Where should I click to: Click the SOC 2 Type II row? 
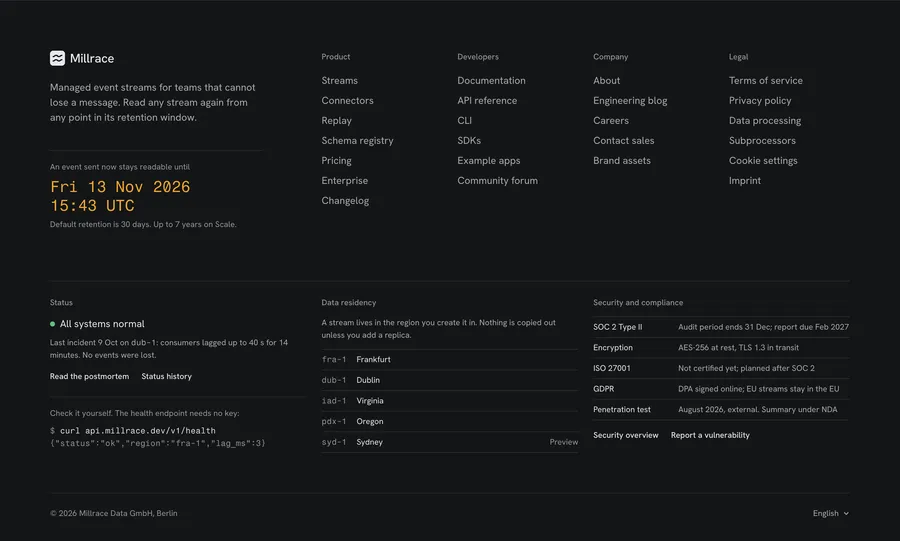[x=721, y=327]
